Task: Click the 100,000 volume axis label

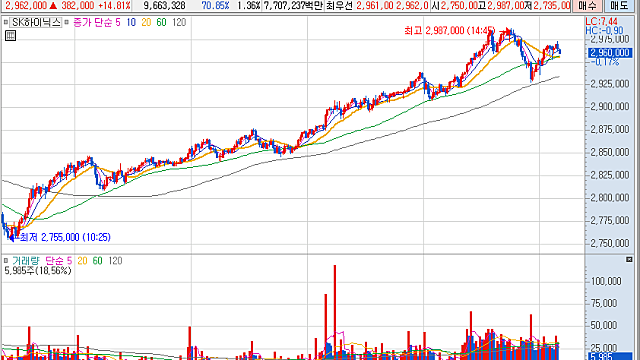Action: point(606,281)
